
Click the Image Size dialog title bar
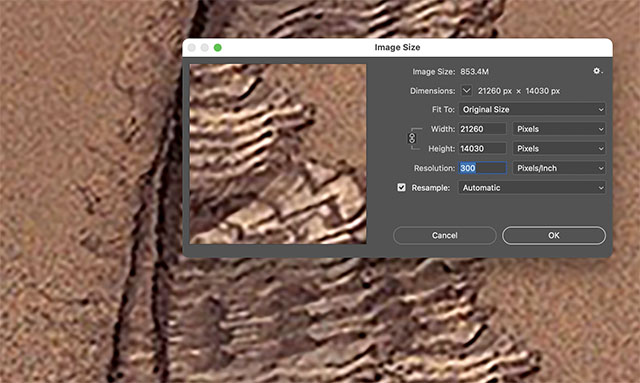[x=397, y=47]
